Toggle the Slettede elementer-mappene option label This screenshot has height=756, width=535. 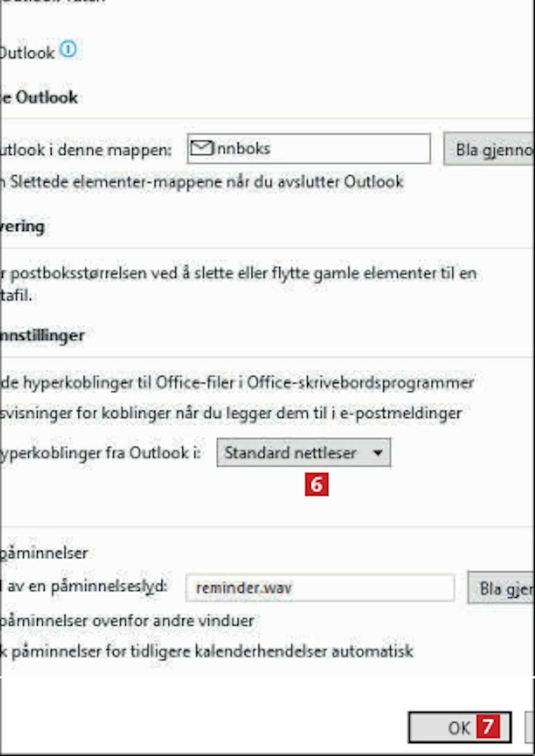202,182
